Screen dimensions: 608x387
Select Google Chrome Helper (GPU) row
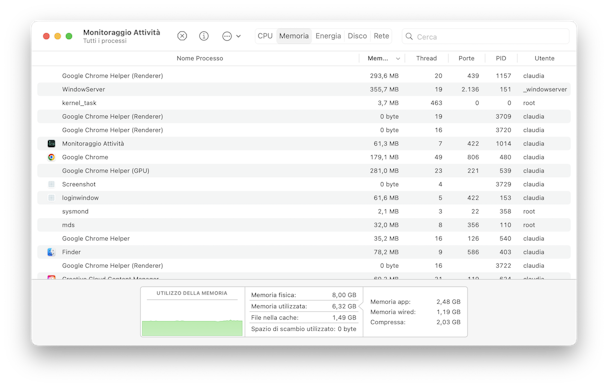pyautogui.click(x=304, y=171)
